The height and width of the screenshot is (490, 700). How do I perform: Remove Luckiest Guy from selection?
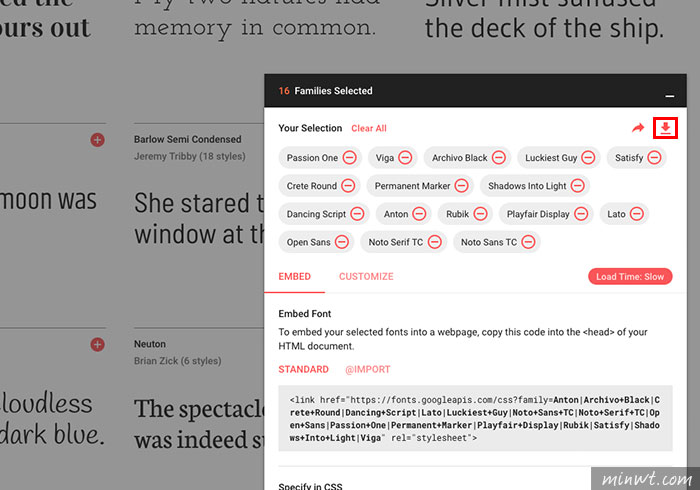tap(588, 158)
